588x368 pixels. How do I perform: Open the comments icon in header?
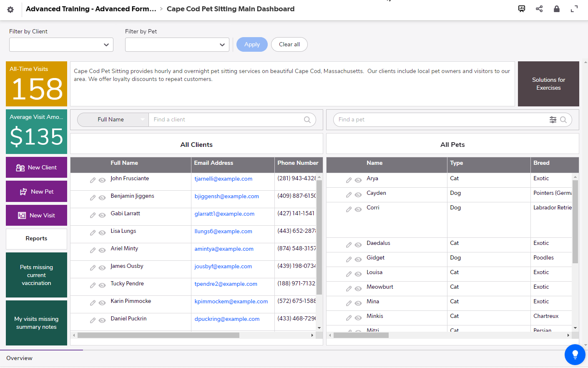pyautogui.click(x=522, y=9)
